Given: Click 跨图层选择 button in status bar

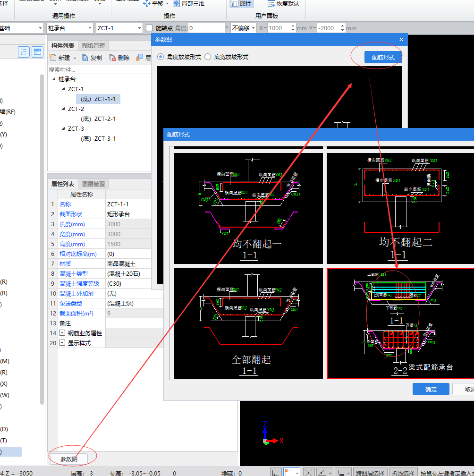Looking at the screenshot, I should coord(370,473).
